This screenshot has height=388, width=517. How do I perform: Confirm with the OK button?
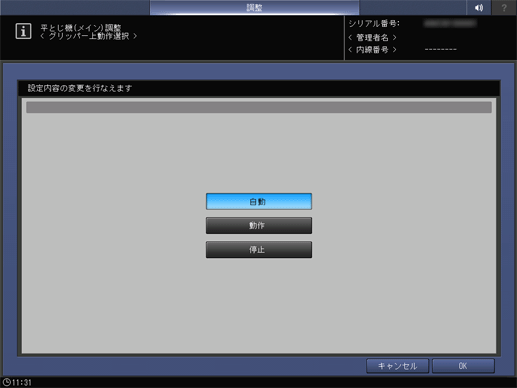(463, 366)
